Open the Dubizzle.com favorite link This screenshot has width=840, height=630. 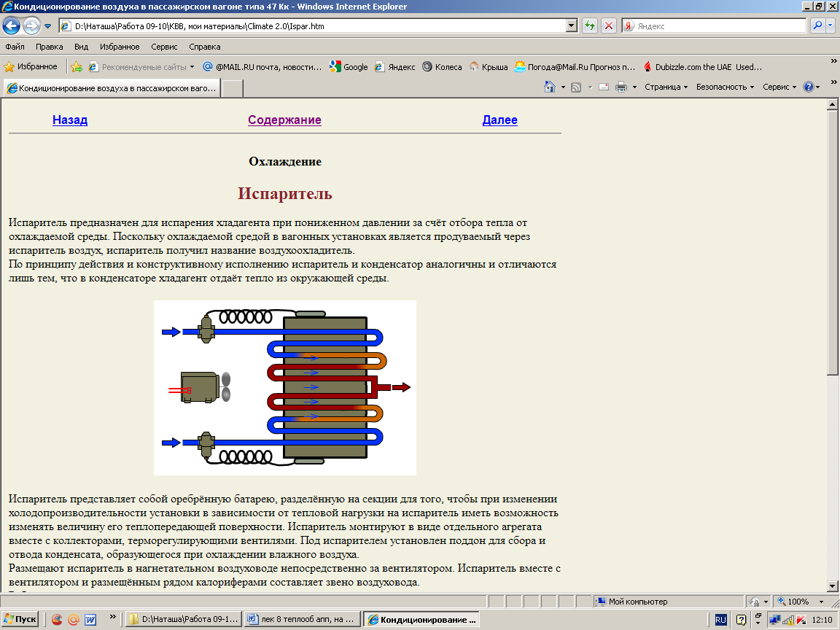coord(702,67)
